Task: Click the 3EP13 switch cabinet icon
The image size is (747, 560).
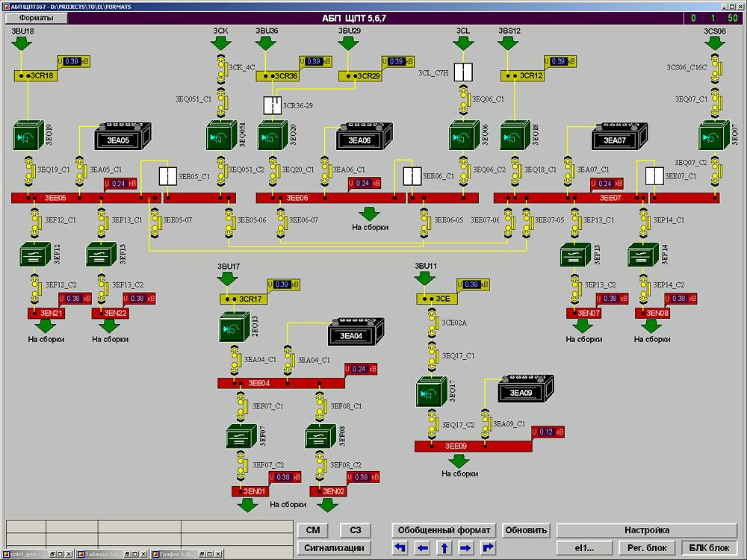Action: pos(575,255)
